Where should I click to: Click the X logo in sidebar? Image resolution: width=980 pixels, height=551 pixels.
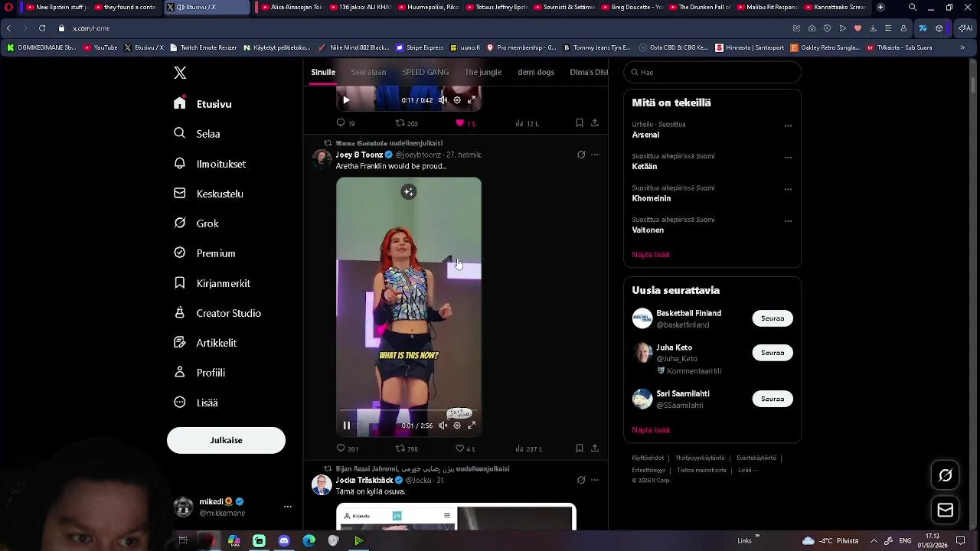(x=180, y=73)
